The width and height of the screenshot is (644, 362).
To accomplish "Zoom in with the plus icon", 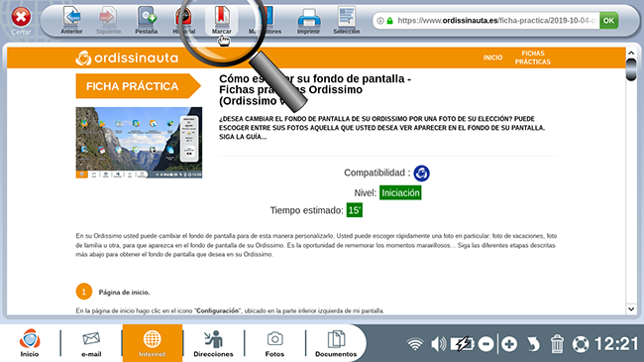I will pos(509,344).
